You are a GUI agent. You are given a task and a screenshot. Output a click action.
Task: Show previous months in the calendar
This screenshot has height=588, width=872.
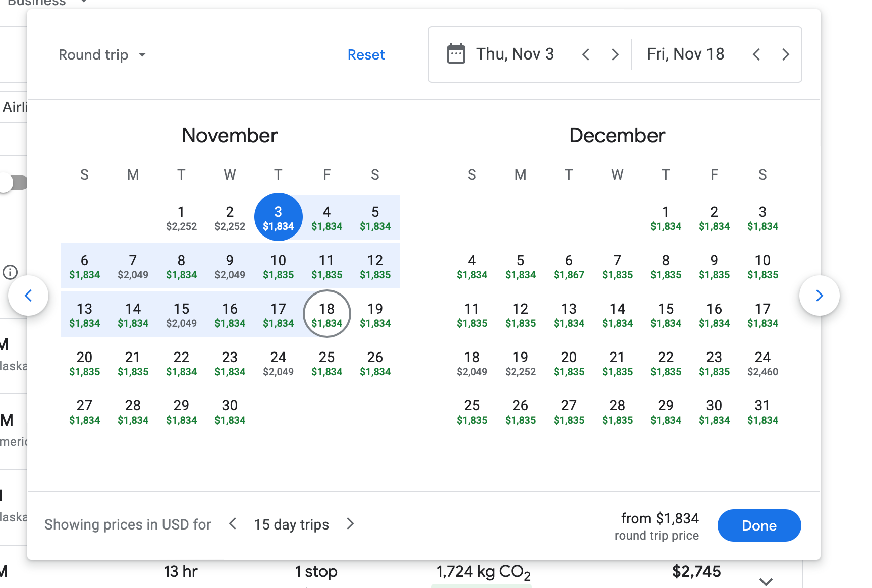[x=28, y=296]
